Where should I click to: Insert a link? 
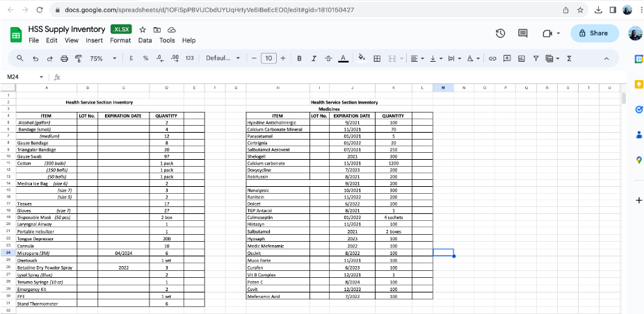492,58
